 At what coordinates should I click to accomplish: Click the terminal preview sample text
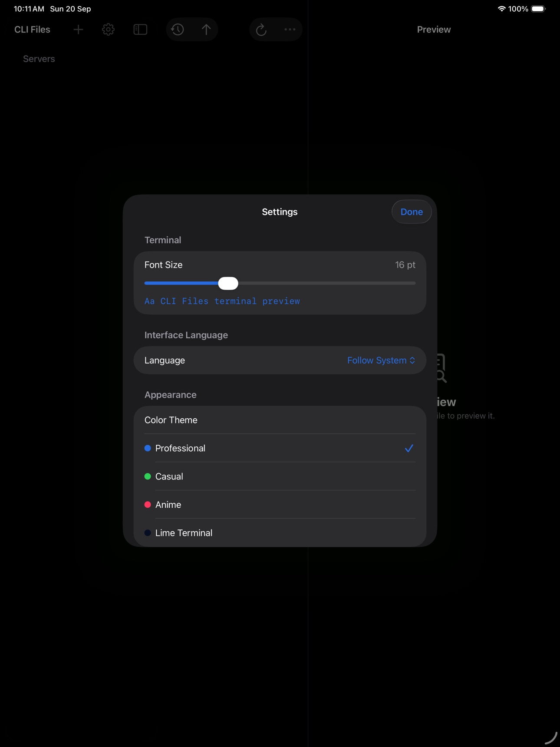(x=222, y=301)
